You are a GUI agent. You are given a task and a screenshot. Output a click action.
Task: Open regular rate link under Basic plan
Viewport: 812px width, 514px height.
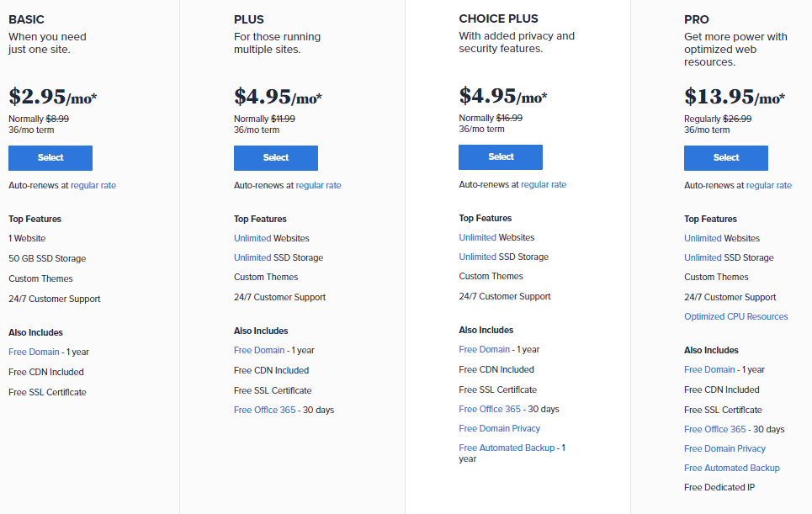point(93,185)
